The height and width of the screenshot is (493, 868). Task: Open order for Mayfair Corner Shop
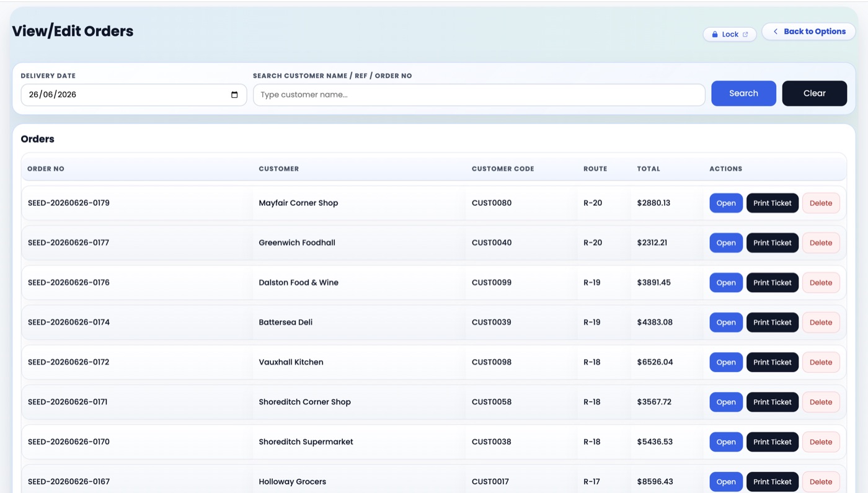(726, 203)
